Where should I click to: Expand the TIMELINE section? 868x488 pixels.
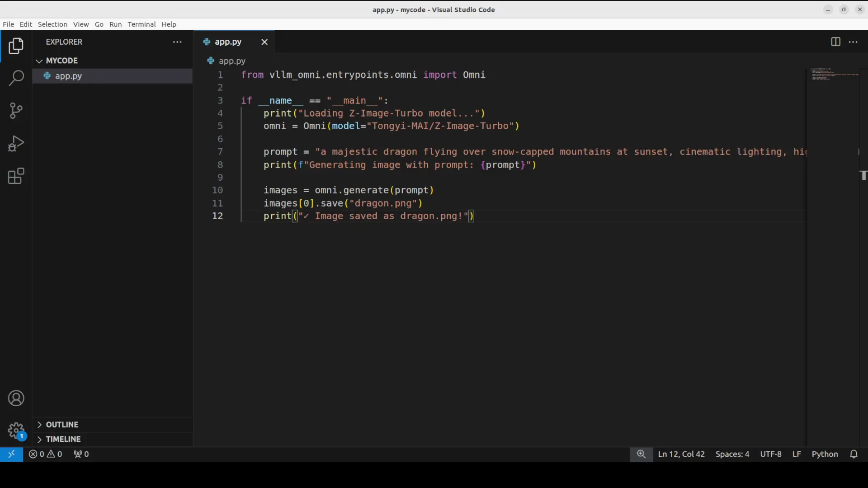pos(63,439)
